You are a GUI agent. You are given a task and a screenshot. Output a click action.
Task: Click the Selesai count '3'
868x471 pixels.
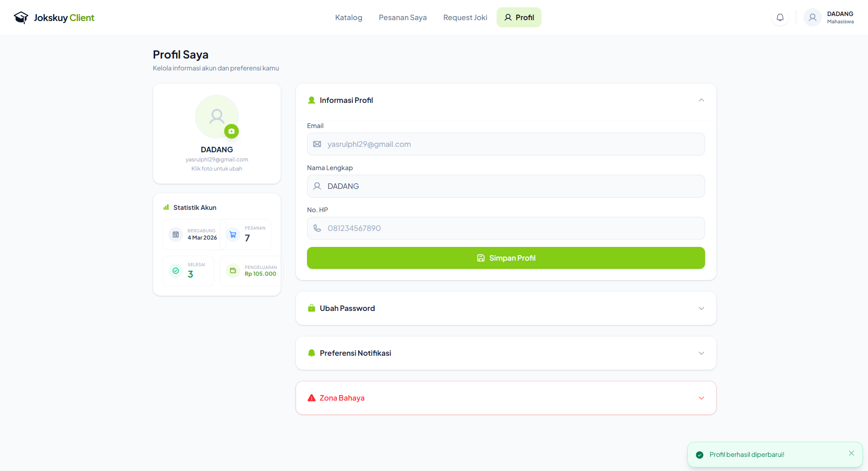click(x=190, y=274)
